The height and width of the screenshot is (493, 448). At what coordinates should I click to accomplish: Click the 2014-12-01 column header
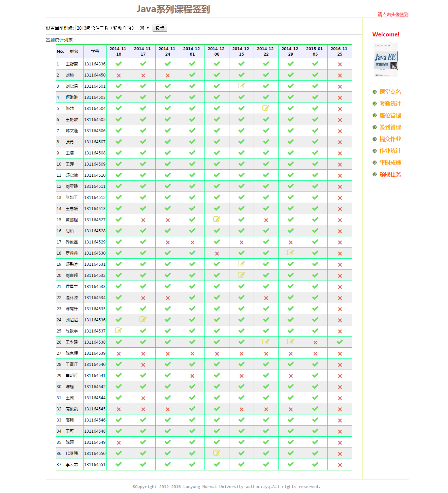click(x=192, y=51)
